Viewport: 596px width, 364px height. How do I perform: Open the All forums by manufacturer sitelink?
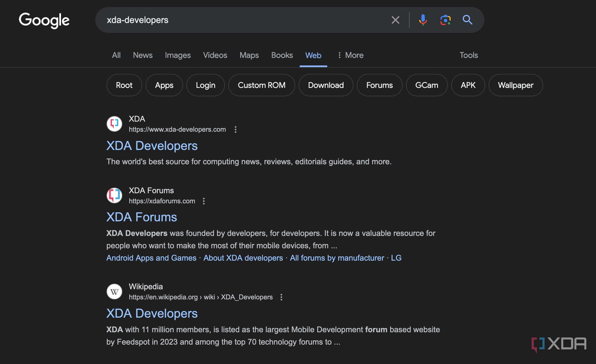point(337,258)
